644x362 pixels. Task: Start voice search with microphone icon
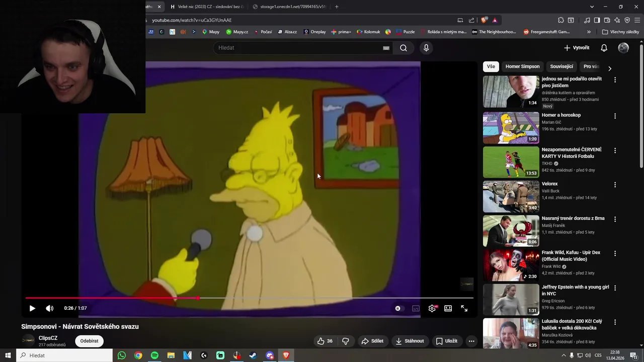click(x=426, y=48)
